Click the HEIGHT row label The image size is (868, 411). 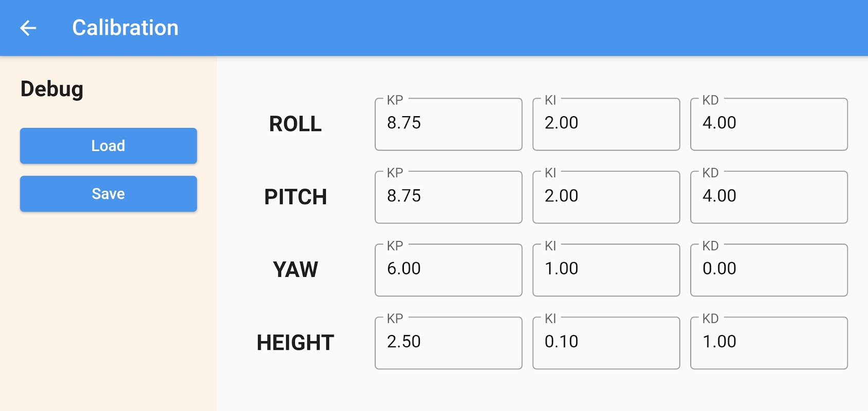(295, 343)
